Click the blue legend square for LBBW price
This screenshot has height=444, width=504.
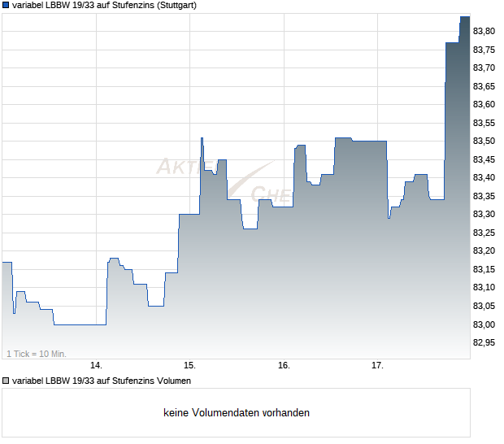point(6,6)
